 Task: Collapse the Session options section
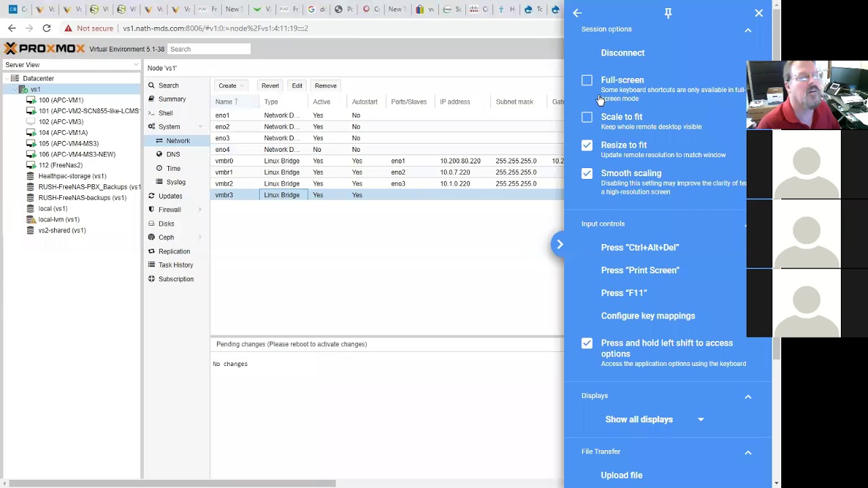(748, 30)
